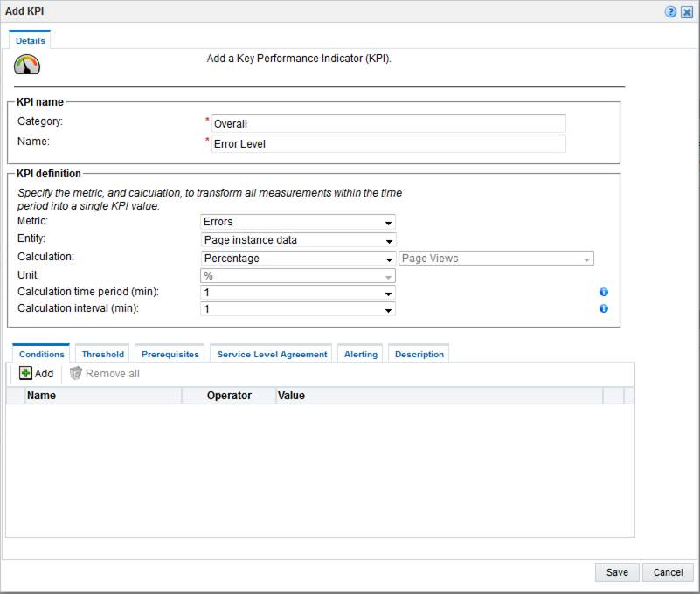This screenshot has width=700, height=594.
Task: Open the Service Level Agreement tab
Action: coord(272,354)
